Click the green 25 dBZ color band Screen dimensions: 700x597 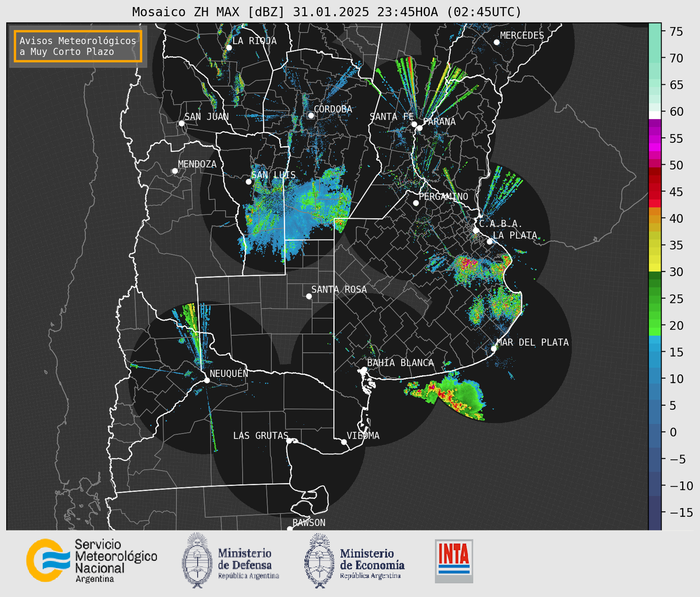point(655,299)
